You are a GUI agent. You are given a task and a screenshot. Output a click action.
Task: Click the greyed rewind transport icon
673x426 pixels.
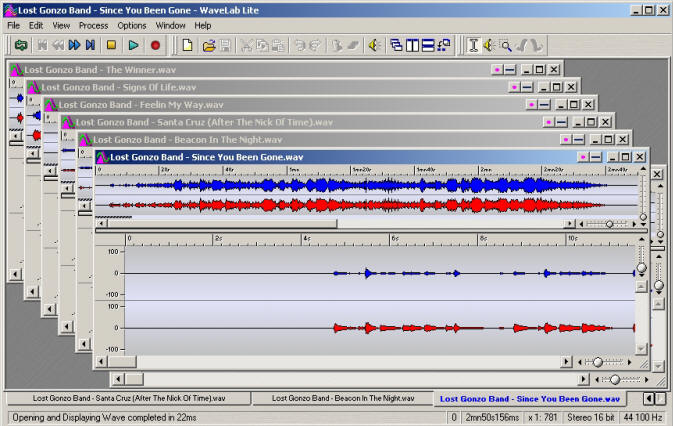[x=58, y=45]
